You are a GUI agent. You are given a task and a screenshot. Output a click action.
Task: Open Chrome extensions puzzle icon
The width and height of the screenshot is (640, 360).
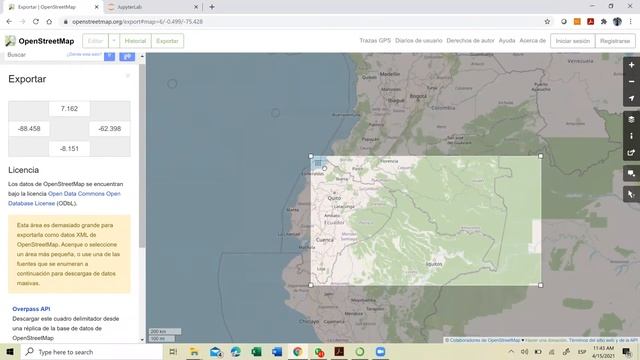pos(604,22)
